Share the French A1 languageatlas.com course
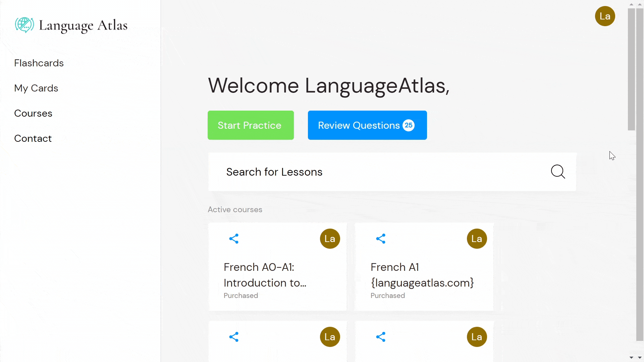Screen dimensions: 644x362 (x=381, y=239)
